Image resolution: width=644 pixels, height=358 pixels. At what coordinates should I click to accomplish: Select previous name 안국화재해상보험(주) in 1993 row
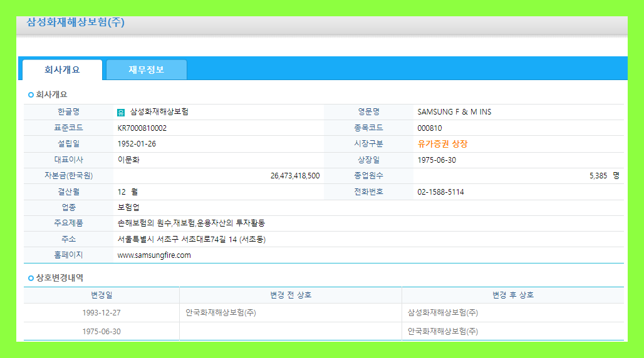coord(221,313)
